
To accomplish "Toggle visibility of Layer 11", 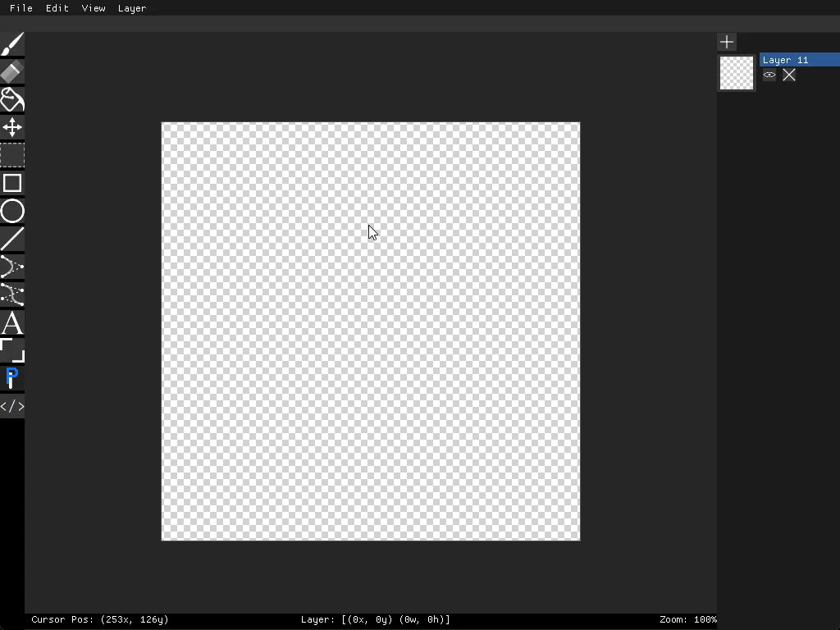I will pyautogui.click(x=769, y=75).
